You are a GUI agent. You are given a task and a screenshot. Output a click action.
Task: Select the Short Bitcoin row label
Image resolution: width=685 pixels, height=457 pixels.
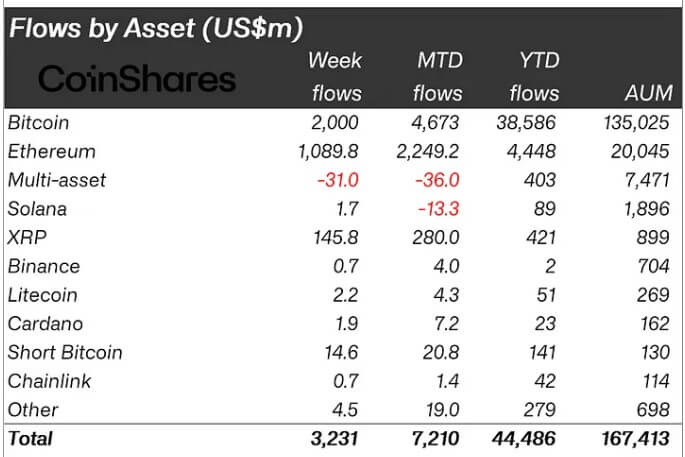pyautogui.click(x=65, y=353)
